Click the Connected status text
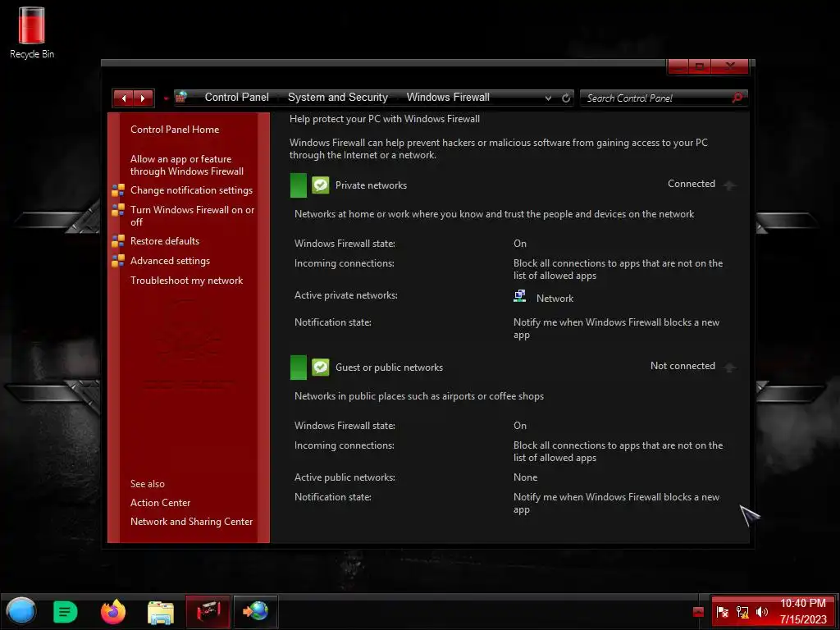This screenshot has height=630, width=840. click(691, 184)
